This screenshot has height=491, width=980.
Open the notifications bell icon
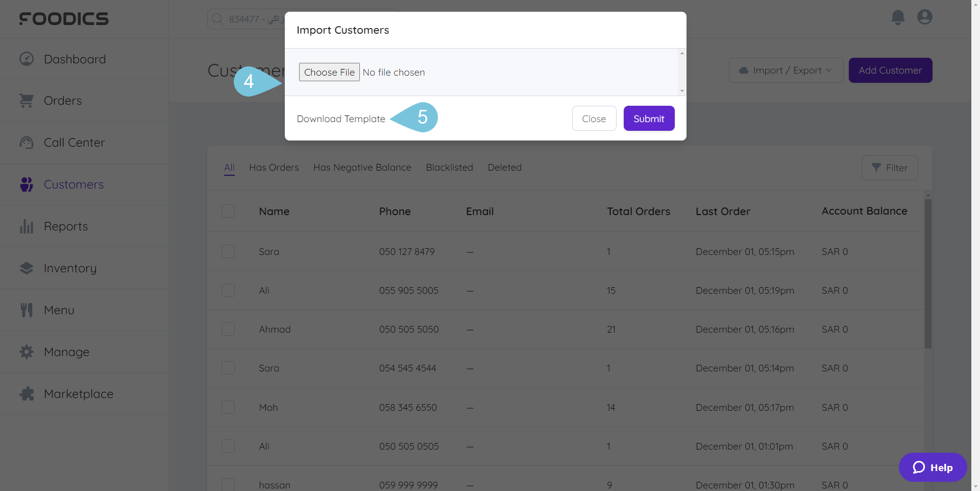898,17
